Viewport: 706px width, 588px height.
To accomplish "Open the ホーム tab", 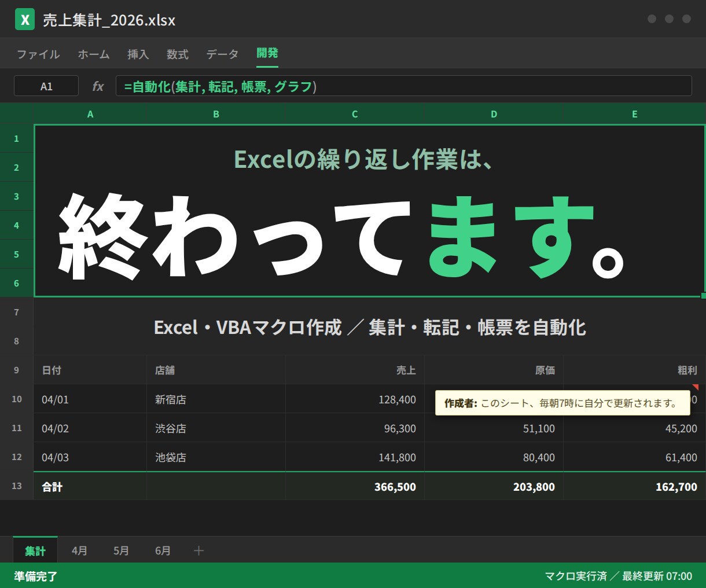I will coord(94,54).
